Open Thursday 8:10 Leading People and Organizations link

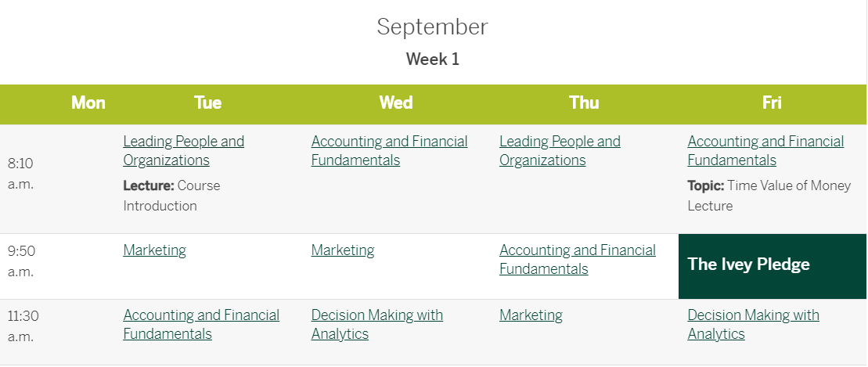pyautogui.click(x=560, y=150)
